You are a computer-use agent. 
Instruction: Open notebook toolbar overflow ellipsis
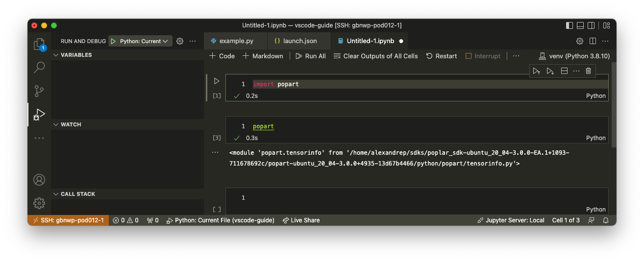click(x=516, y=56)
